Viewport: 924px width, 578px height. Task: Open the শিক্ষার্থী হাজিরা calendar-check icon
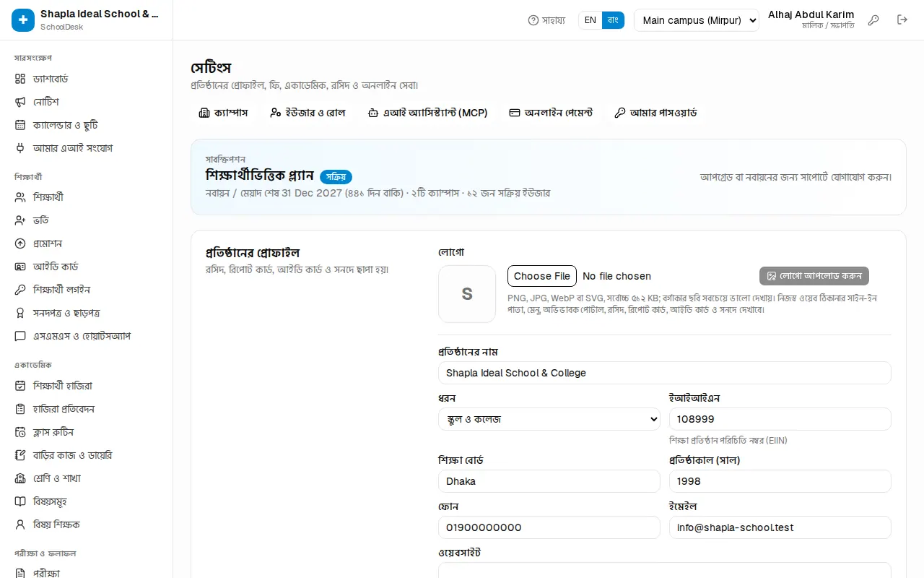[x=20, y=386]
